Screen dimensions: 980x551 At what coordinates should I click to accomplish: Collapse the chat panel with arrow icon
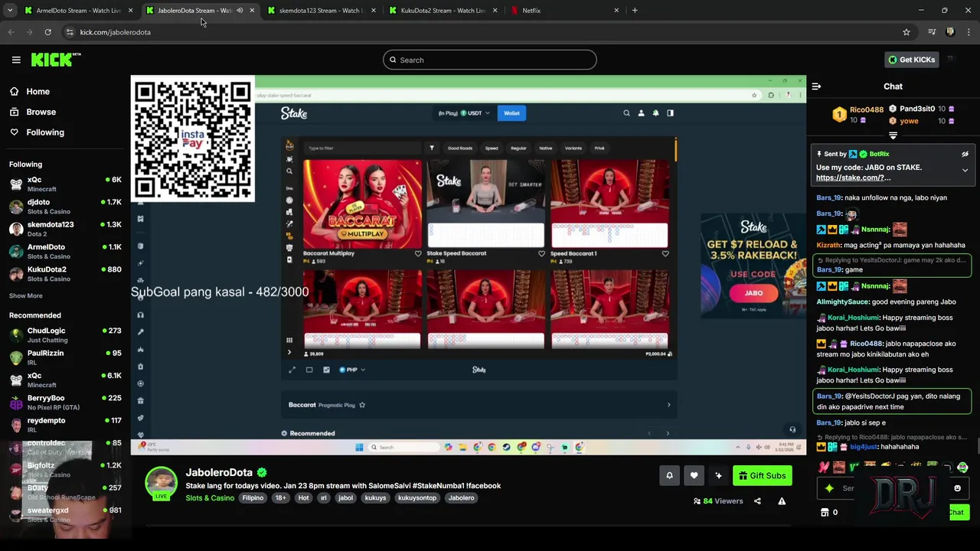coord(816,86)
